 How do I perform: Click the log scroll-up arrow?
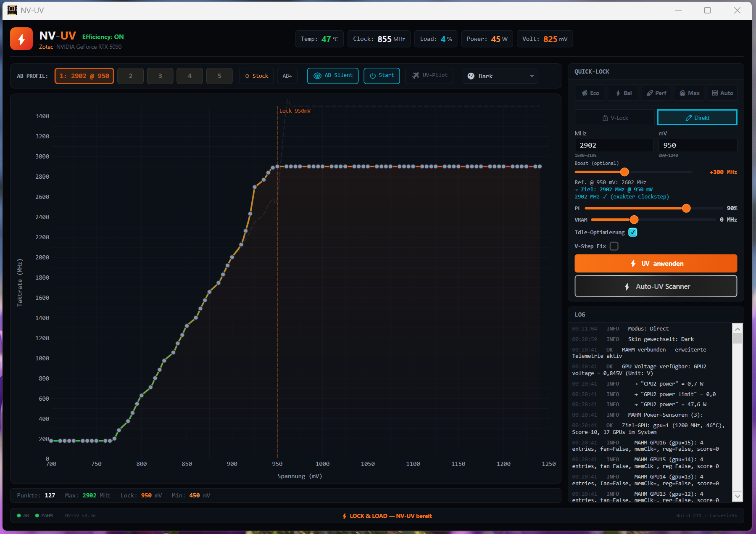[738, 329]
